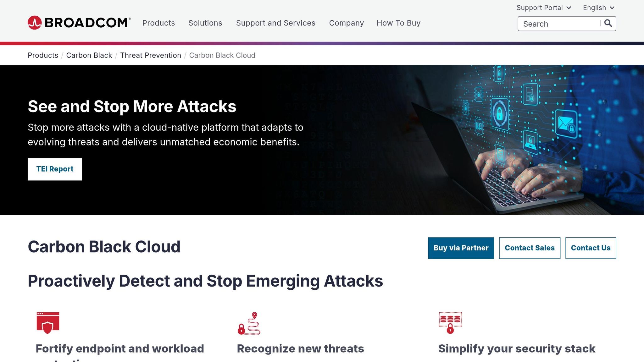The width and height of the screenshot is (644, 362).
Task: Click the Contact Sales button
Action: pos(529,248)
